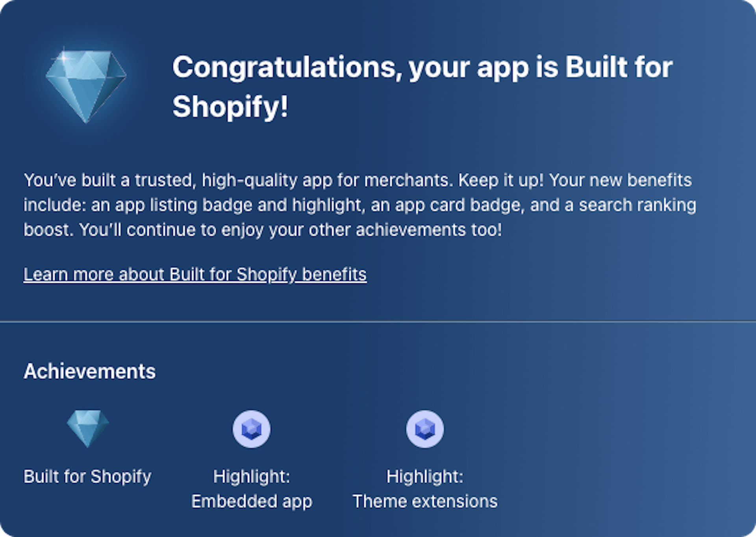Open Learn more about Built for Shopify benefits
The image size is (756, 537).
[195, 275]
